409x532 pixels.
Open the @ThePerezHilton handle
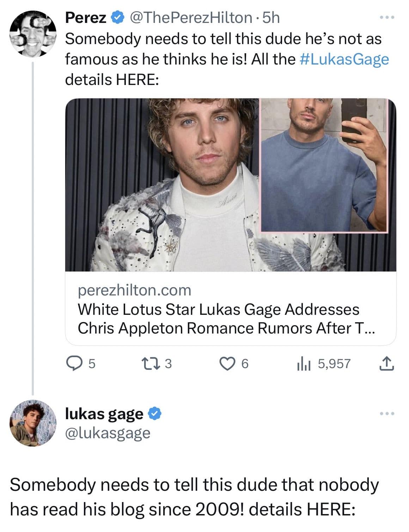tap(191, 18)
